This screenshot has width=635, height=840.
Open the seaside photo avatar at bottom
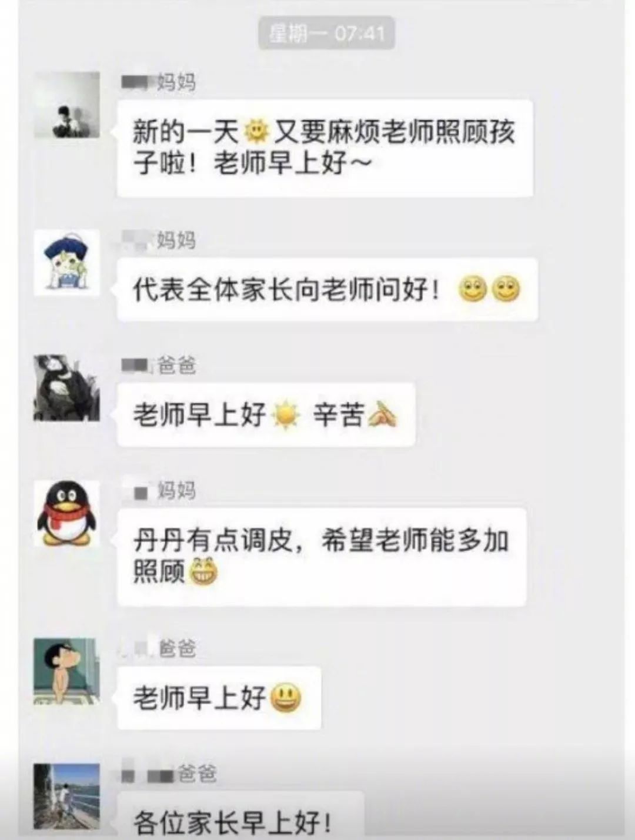click(x=67, y=797)
